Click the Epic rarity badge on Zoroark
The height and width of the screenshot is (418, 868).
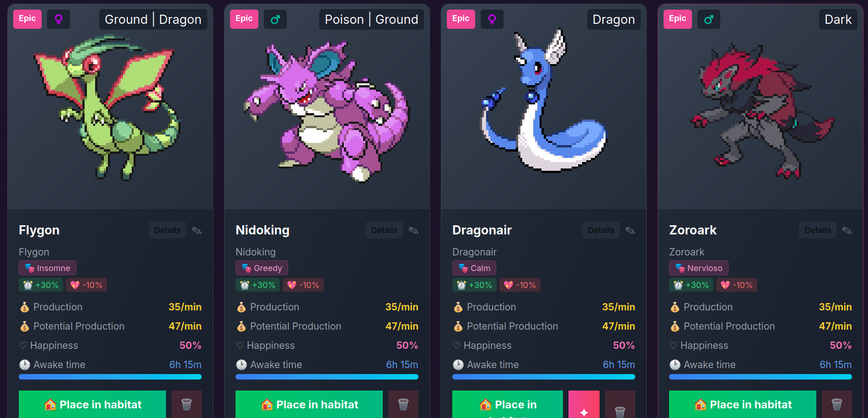(x=678, y=19)
